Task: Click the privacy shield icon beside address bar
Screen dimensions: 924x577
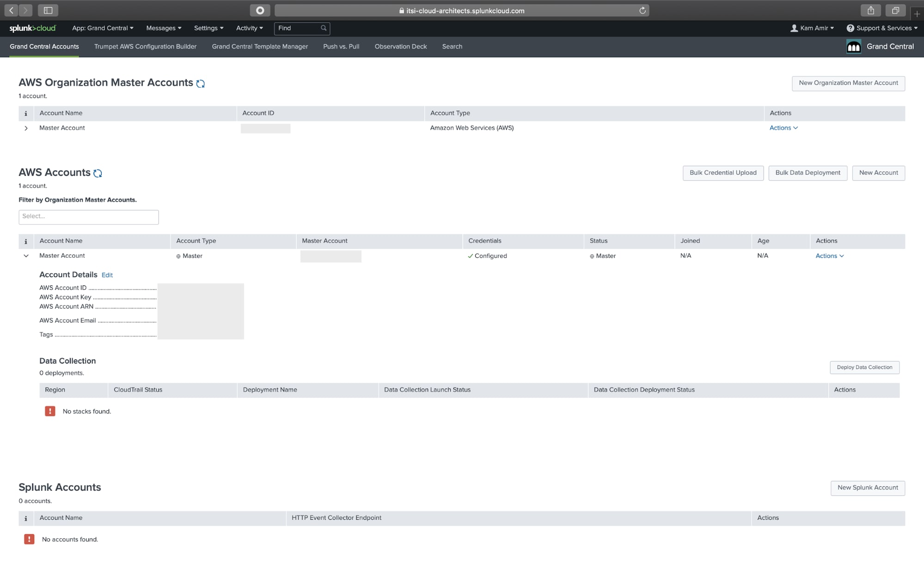Action: tap(260, 10)
